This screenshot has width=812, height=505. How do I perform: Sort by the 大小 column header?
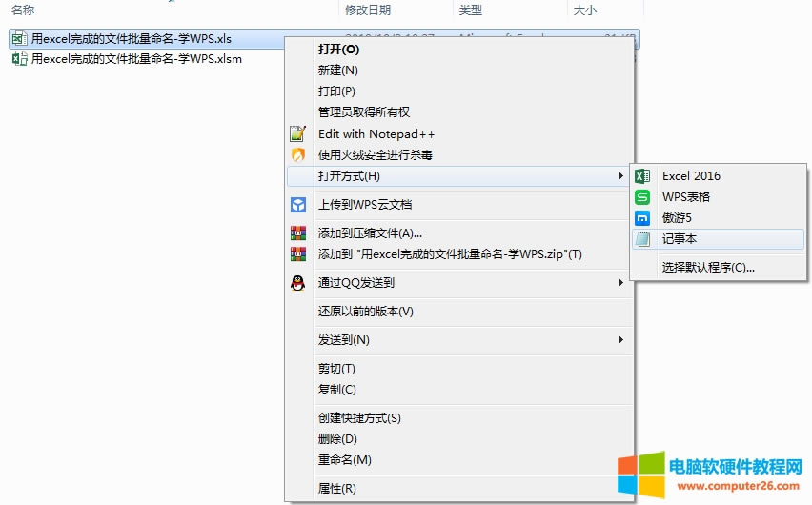click(584, 10)
